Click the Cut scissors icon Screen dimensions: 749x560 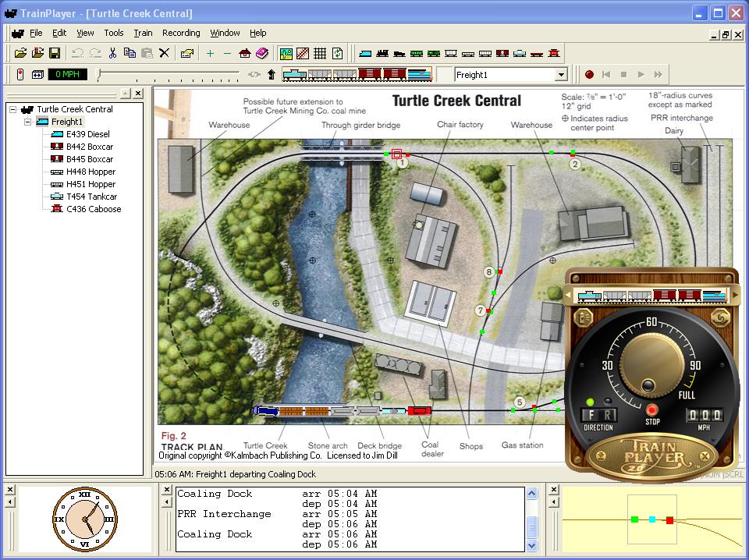[x=112, y=53]
